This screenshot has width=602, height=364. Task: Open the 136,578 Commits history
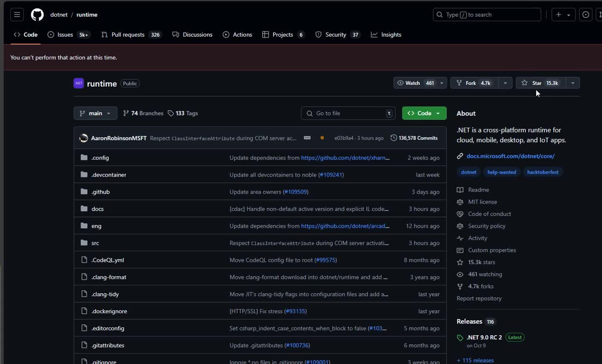(414, 138)
